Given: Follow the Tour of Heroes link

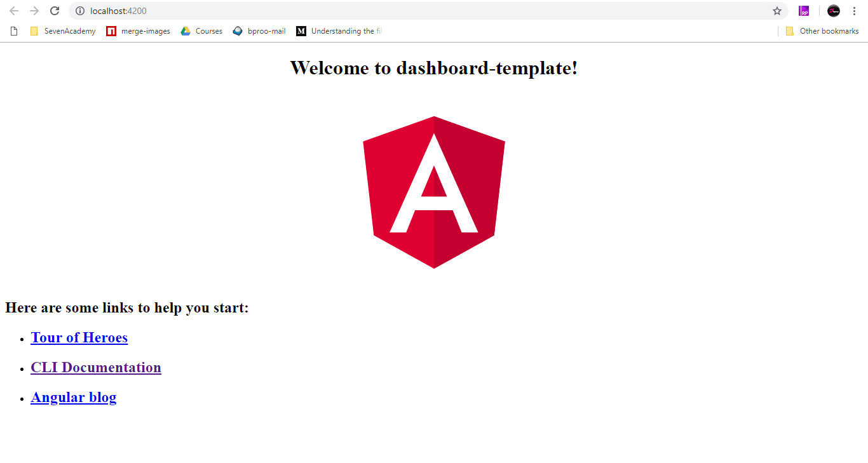Looking at the screenshot, I should point(79,338).
